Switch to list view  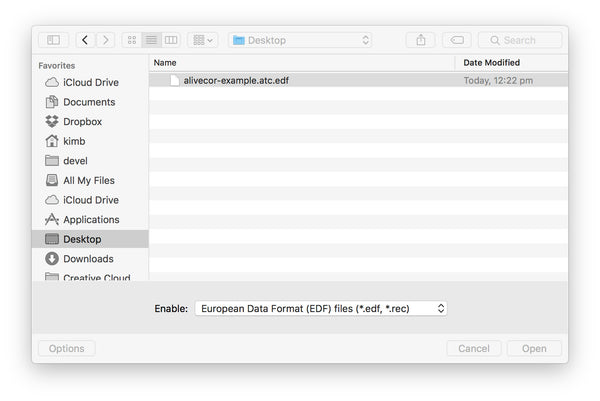pyautogui.click(x=152, y=40)
